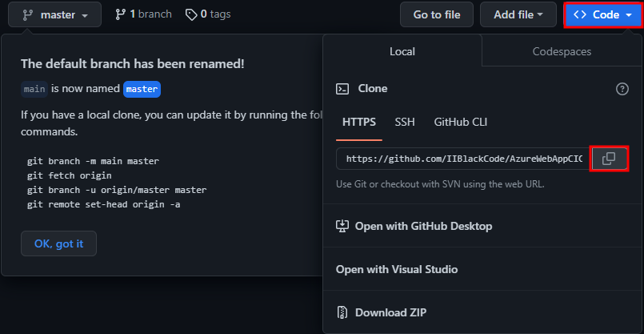The image size is (644, 334).
Task: Copy the clone URL to clipboard
Action: point(609,159)
